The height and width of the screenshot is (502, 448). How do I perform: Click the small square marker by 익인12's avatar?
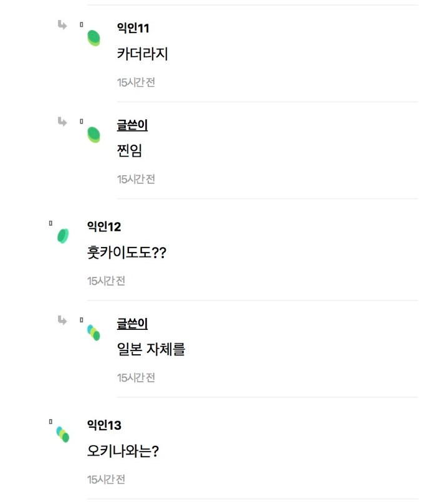pyautogui.click(x=50, y=223)
